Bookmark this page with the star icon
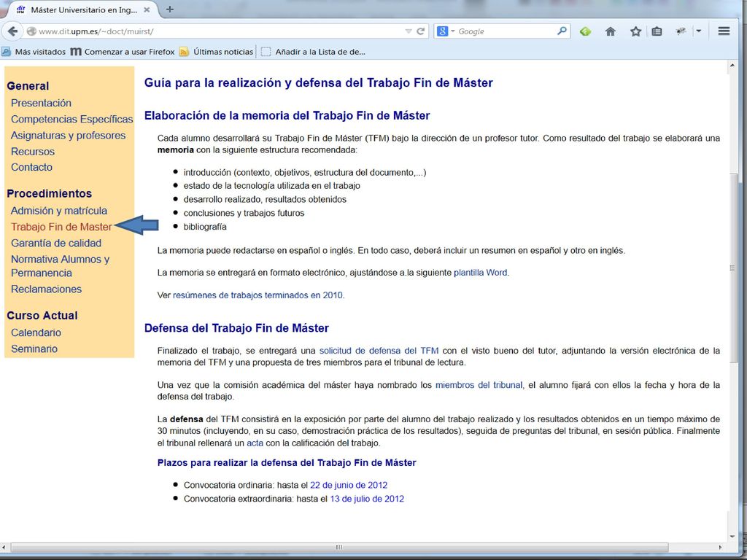The height and width of the screenshot is (560, 747). [635, 31]
